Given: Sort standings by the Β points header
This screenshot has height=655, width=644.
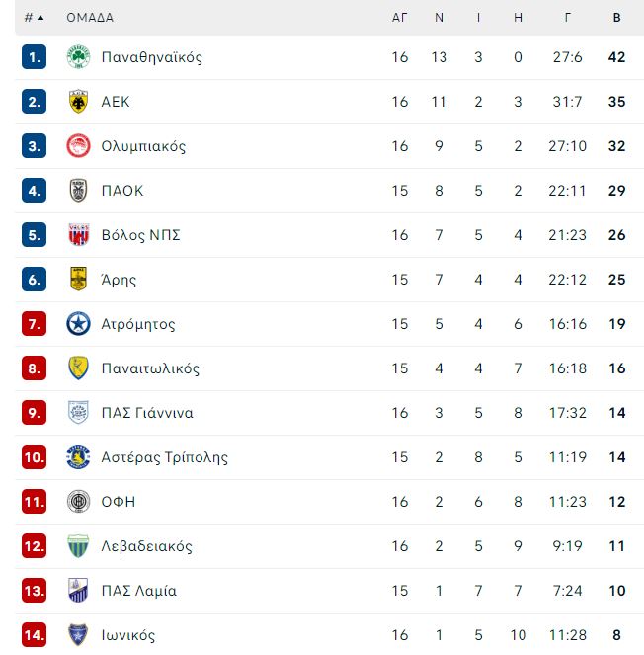Looking at the screenshot, I should [617, 18].
